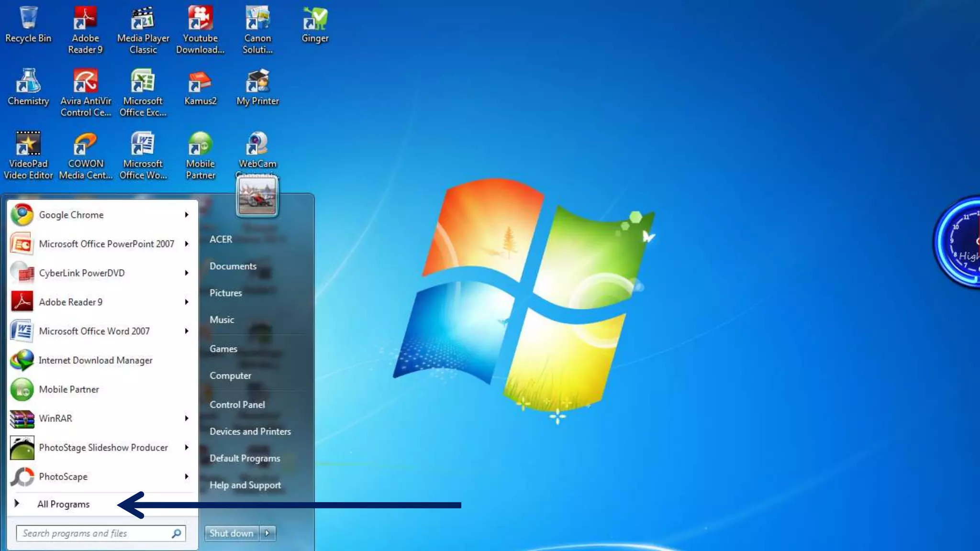Open the Youtube Downloader desktop icon

[200, 19]
